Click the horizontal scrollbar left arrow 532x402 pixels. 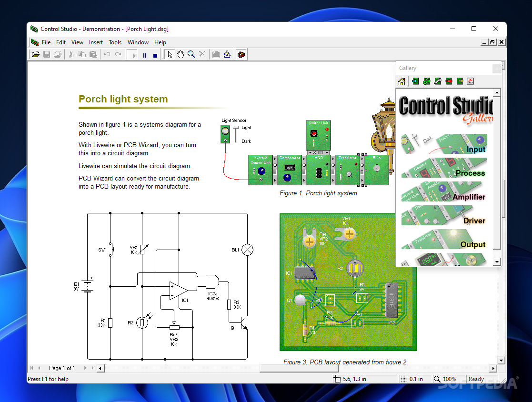pyautogui.click(x=100, y=368)
